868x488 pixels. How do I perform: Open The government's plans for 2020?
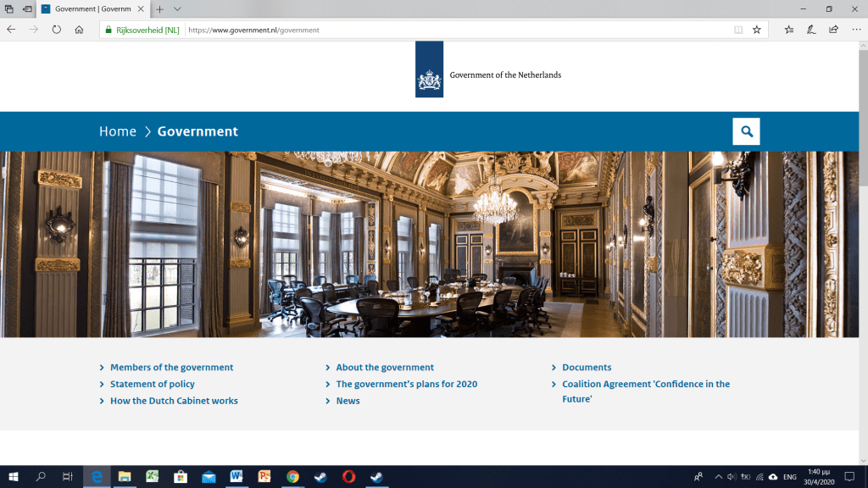(x=406, y=384)
